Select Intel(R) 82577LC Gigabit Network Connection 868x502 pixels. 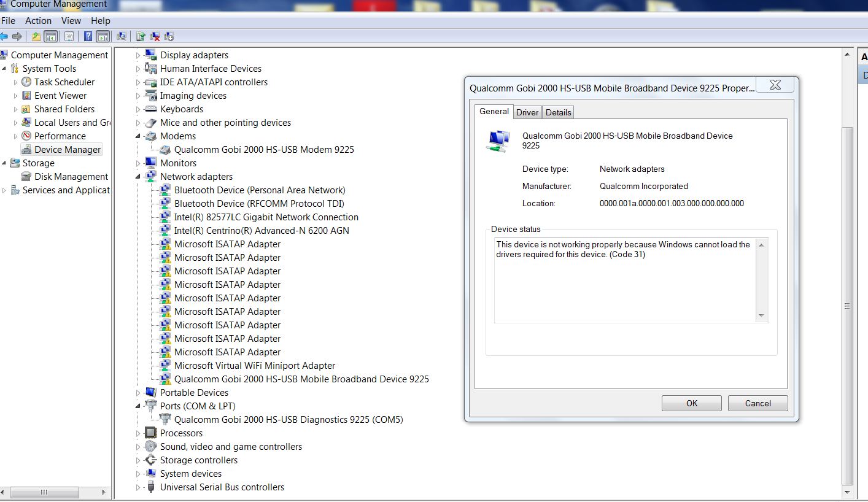(x=266, y=217)
